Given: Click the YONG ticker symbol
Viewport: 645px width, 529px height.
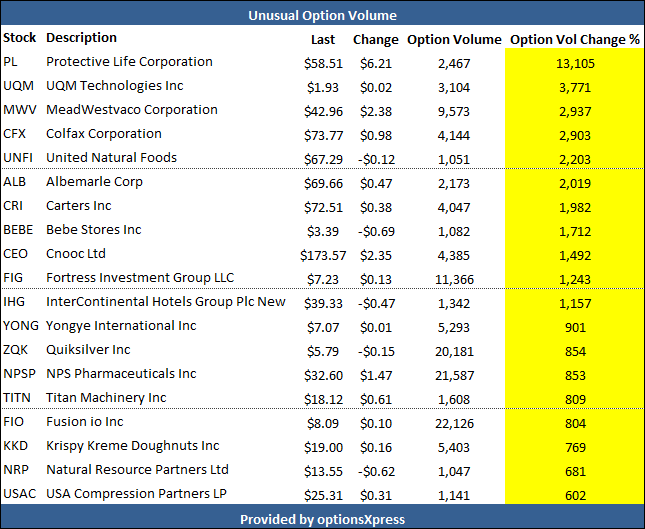Looking at the screenshot, I should (x=21, y=326).
